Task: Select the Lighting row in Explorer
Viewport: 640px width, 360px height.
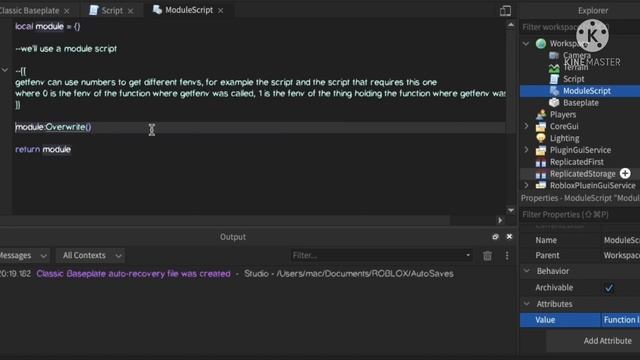Action: pos(580,138)
